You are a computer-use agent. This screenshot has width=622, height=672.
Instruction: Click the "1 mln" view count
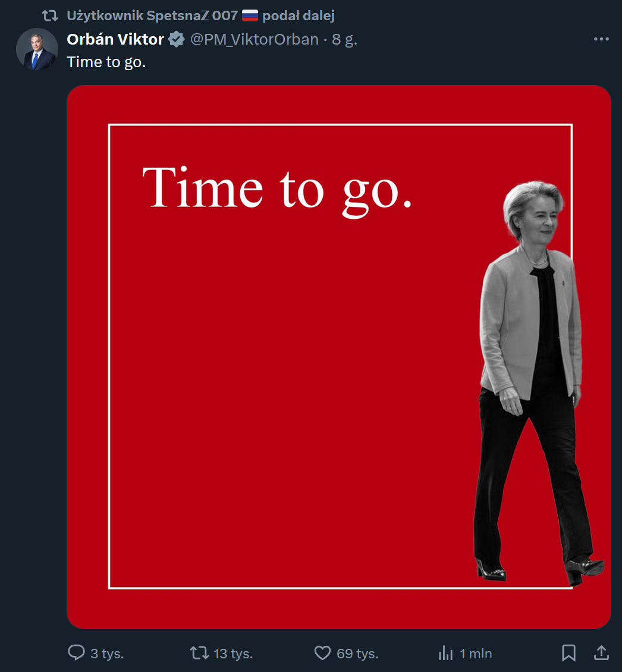pyautogui.click(x=476, y=654)
